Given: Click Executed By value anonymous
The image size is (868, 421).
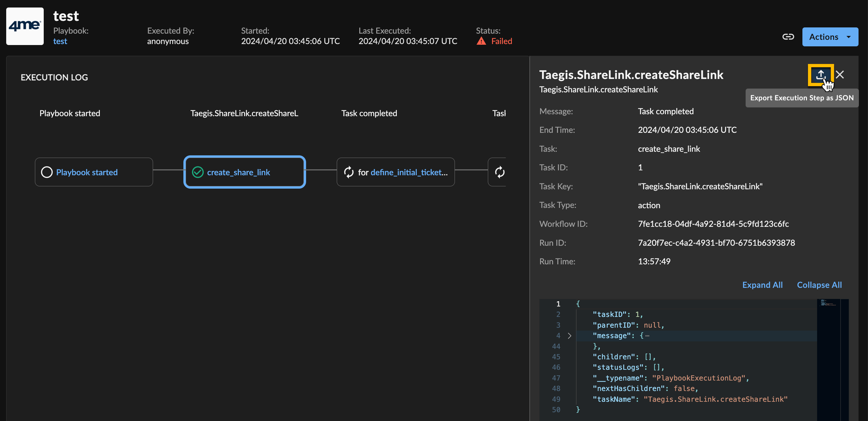Looking at the screenshot, I should click(x=168, y=41).
